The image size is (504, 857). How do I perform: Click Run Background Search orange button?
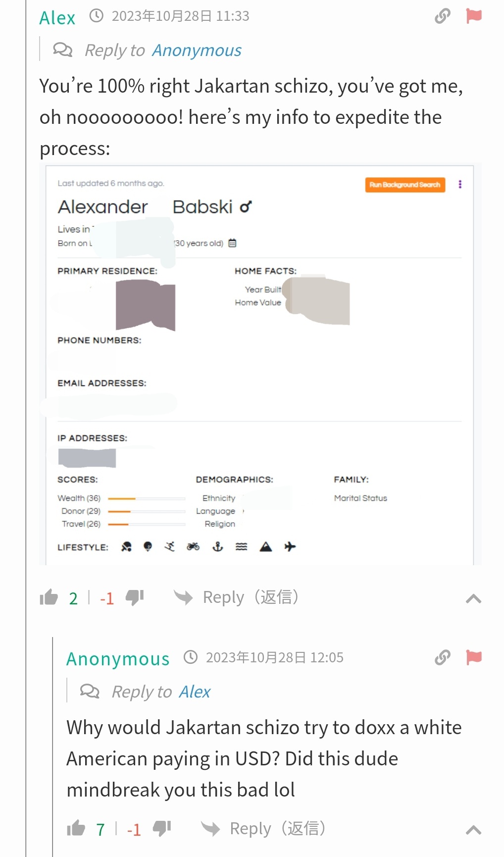coord(405,185)
